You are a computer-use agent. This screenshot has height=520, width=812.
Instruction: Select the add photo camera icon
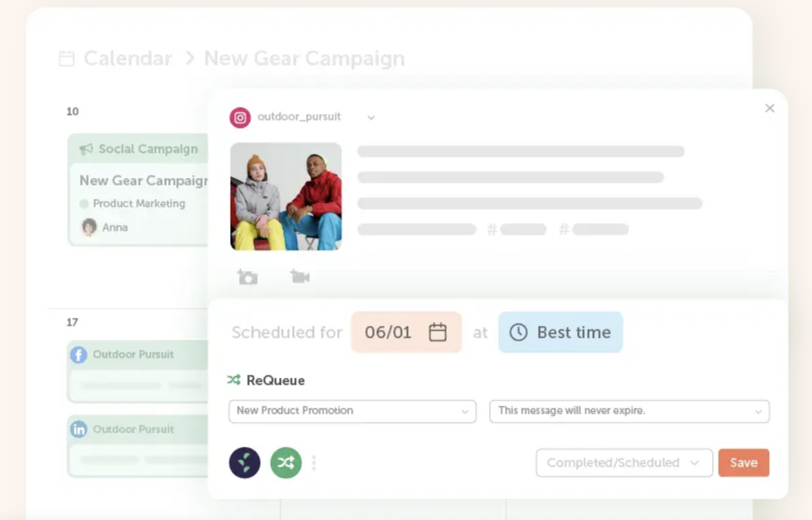click(247, 277)
